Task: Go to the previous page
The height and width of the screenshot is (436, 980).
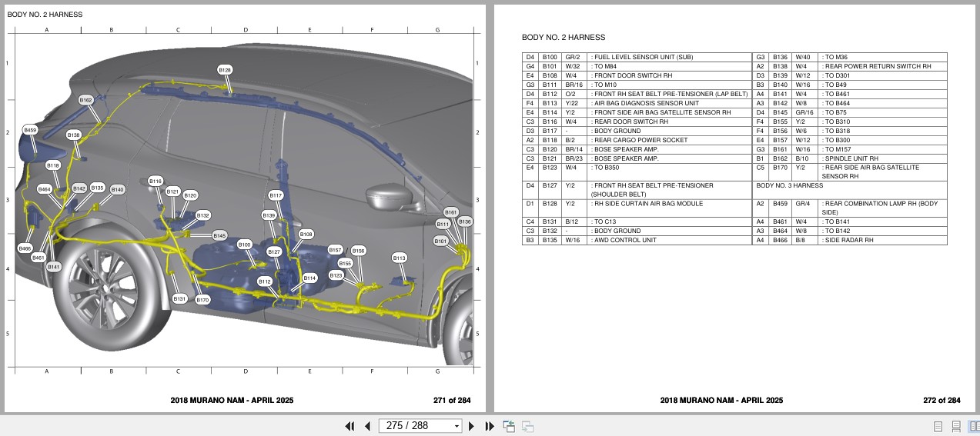Action: click(x=367, y=426)
